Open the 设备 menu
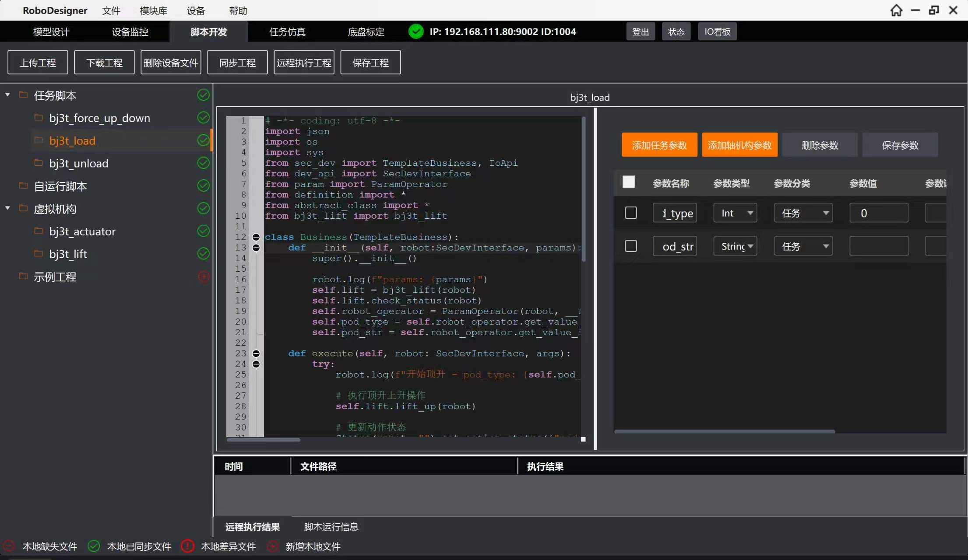 click(x=196, y=10)
